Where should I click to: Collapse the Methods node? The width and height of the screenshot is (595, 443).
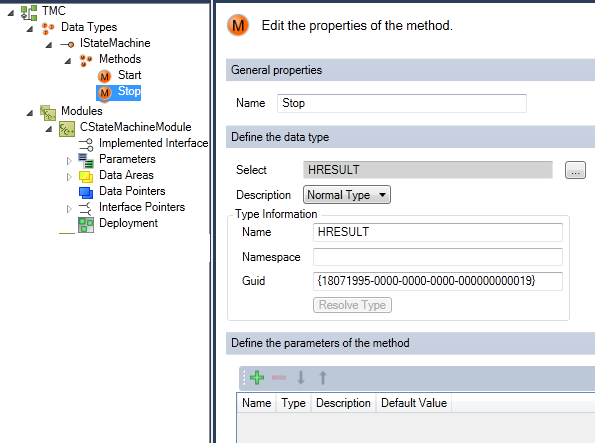pos(68,61)
